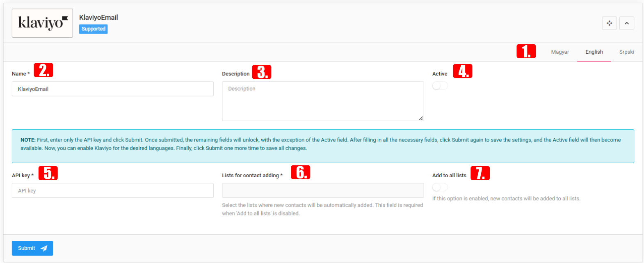Viewport: 644px width, 263px height.
Task: Open the Lists for contact adding field
Action: tap(323, 190)
